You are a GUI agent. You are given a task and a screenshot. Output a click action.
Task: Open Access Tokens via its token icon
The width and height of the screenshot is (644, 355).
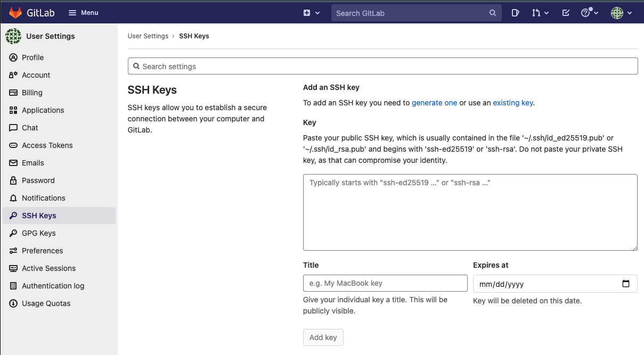coord(13,145)
